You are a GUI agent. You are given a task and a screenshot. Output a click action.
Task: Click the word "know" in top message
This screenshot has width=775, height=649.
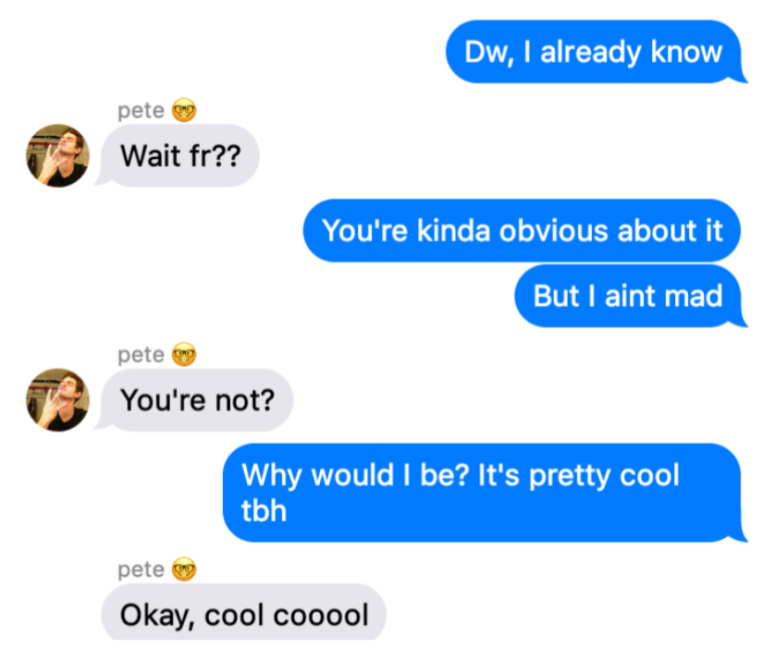pyautogui.click(x=686, y=52)
